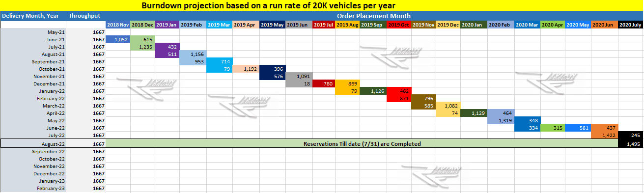
Task: Select the 1667 throughput in the August-22 row
Action: click(86, 143)
